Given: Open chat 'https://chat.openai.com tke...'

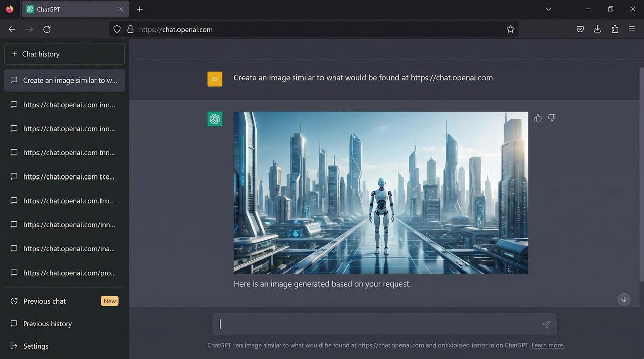Looking at the screenshot, I should (x=64, y=176).
